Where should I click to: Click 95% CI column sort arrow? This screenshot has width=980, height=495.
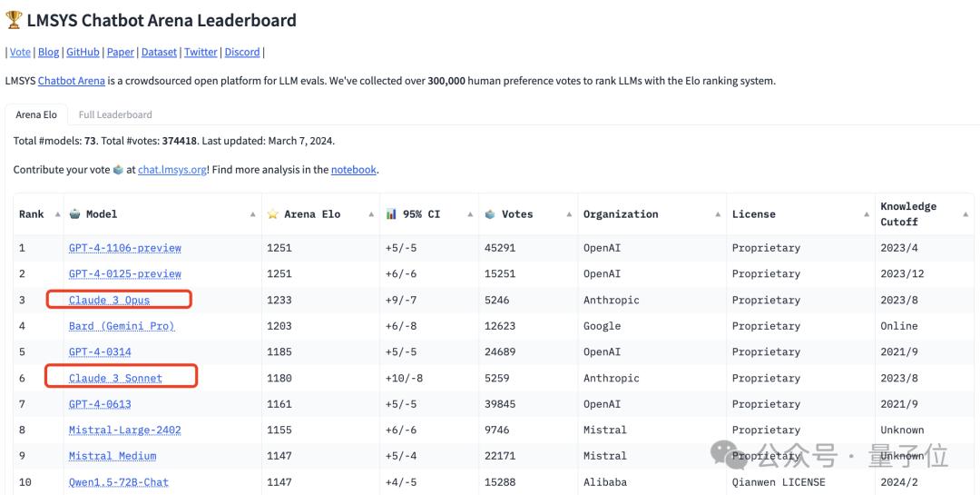pos(470,214)
